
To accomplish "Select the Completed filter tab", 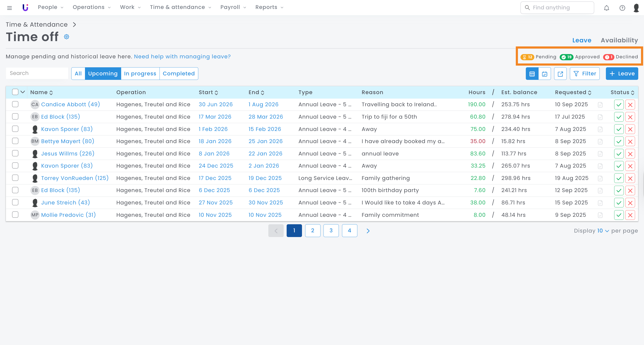I will (178, 73).
